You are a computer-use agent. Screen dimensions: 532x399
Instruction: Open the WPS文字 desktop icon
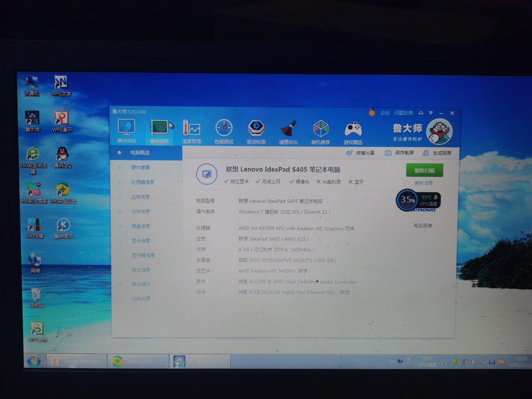61,86
